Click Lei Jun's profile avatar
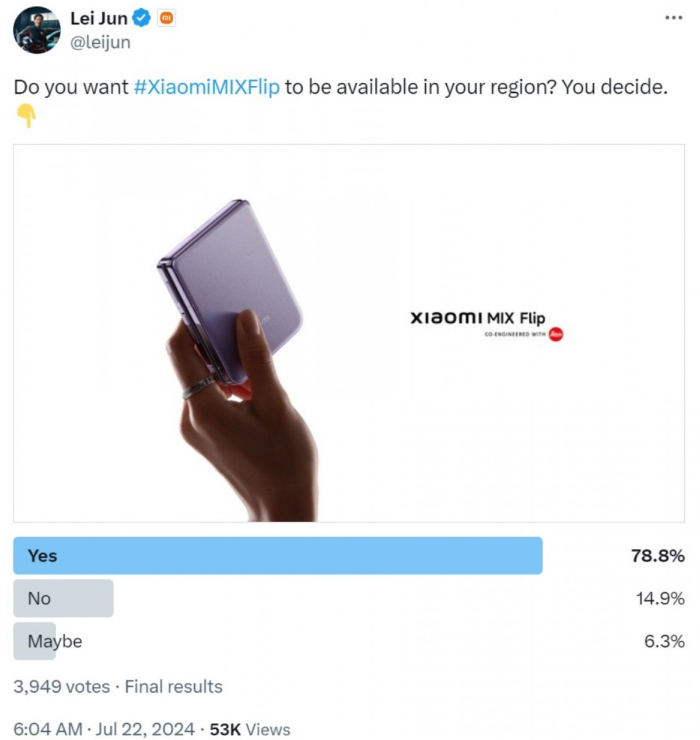This screenshot has width=700, height=740. click(x=37, y=30)
